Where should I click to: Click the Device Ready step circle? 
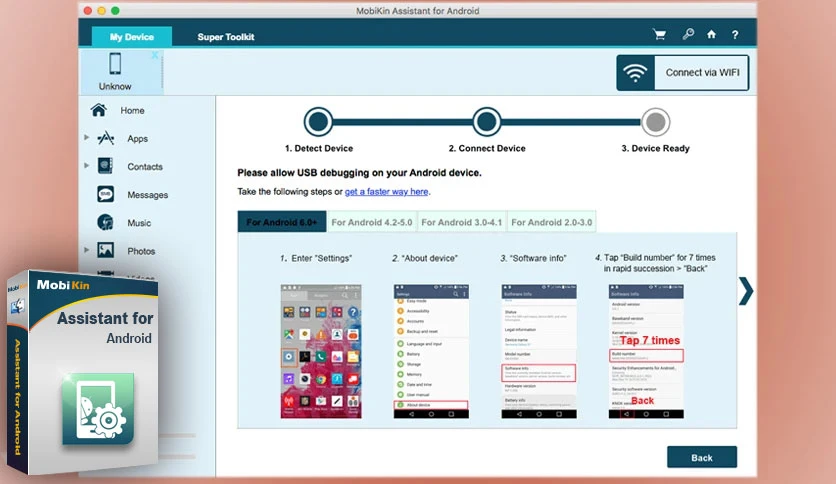(655, 122)
